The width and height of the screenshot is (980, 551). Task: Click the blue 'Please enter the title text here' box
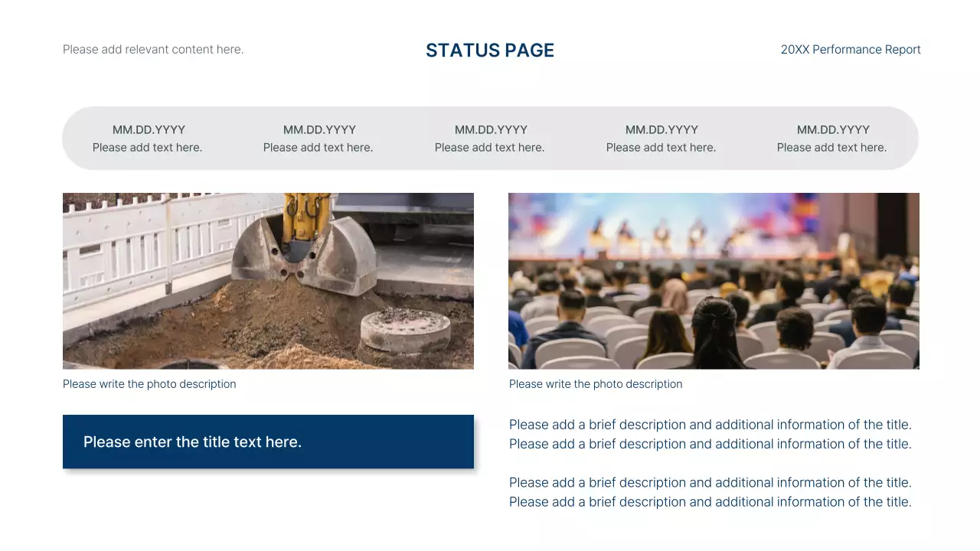pos(268,442)
